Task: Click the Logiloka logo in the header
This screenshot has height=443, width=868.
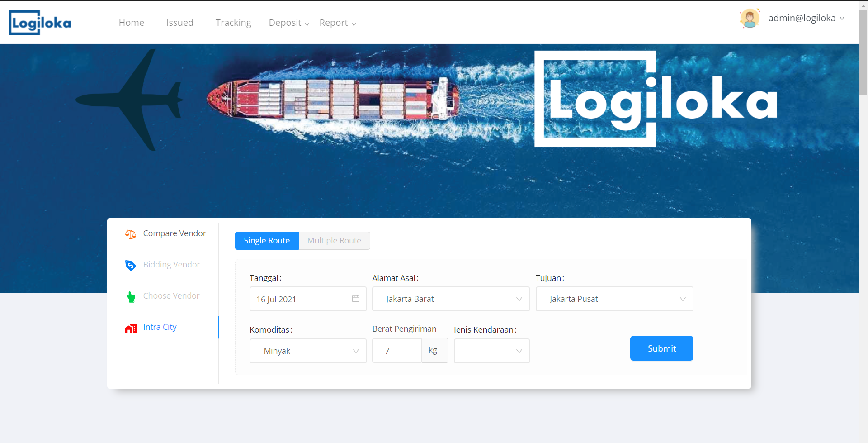Action: pos(40,23)
